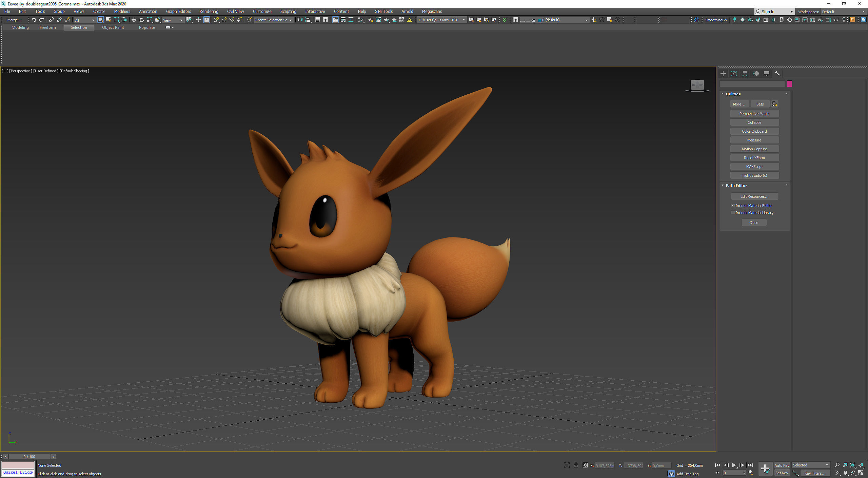
Task: Toggle the Selection Lock padlock icon
Action: 576,465
